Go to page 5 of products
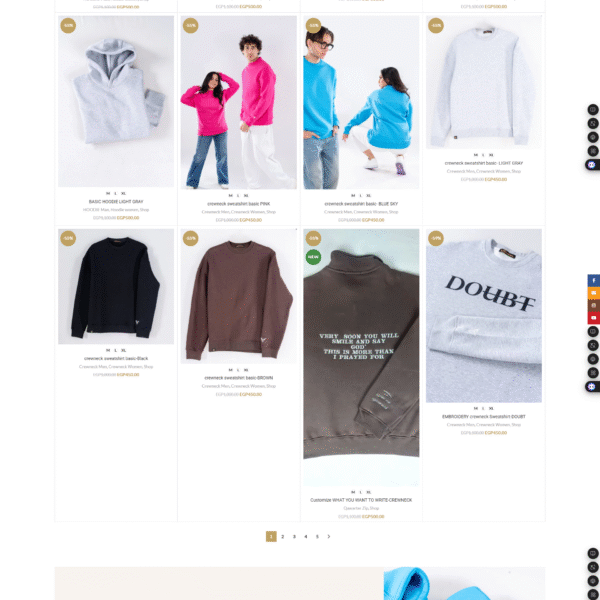Viewport: 600px width, 600px height. point(317,536)
